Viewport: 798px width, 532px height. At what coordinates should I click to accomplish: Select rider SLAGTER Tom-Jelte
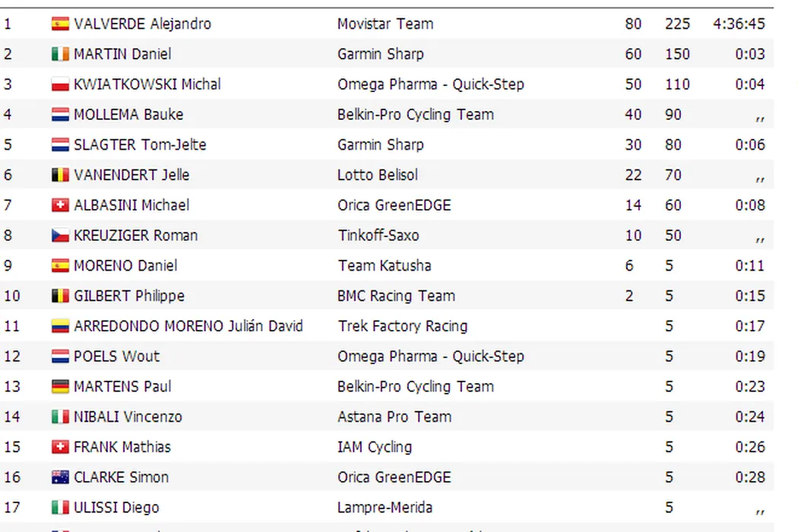(140, 144)
